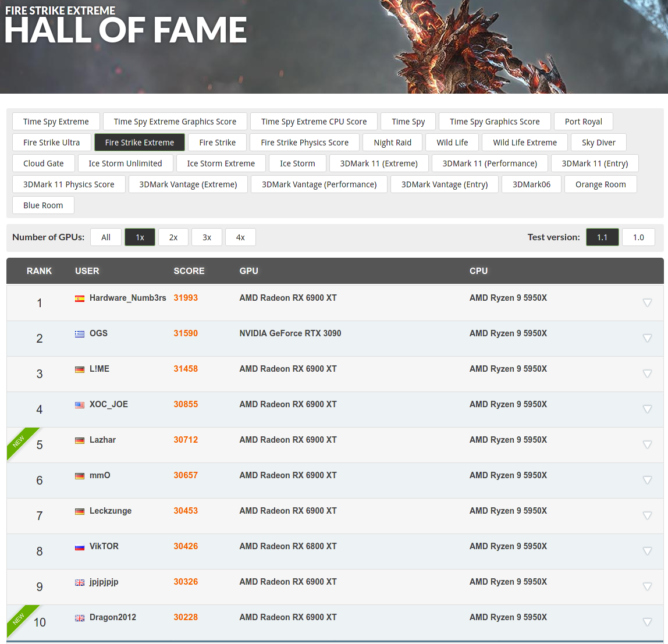668x644 pixels.
Task: Expand details for Lazhar result row
Action: point(647,444)
